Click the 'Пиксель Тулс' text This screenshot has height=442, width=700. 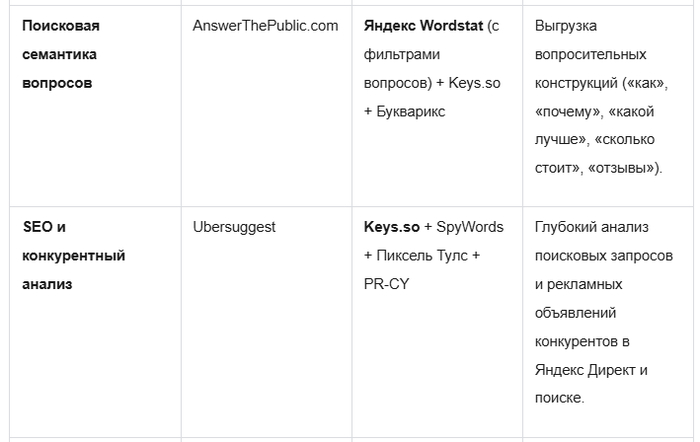422,255
